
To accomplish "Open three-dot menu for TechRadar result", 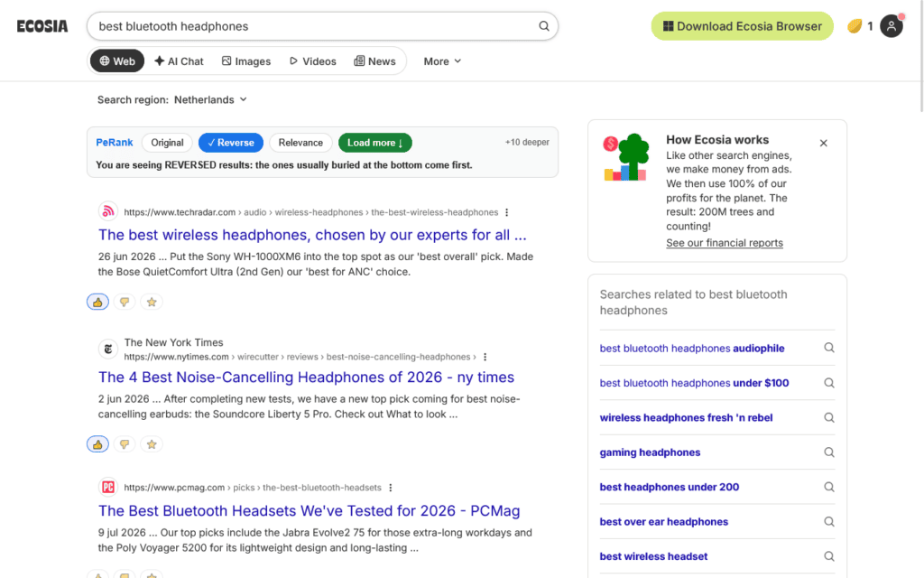I will click(x=506, y=212).
